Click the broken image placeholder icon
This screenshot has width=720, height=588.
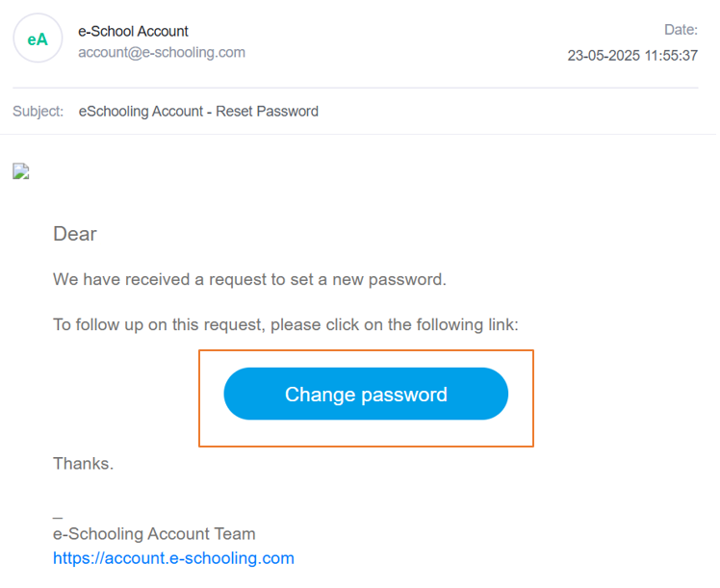point(21,171)
